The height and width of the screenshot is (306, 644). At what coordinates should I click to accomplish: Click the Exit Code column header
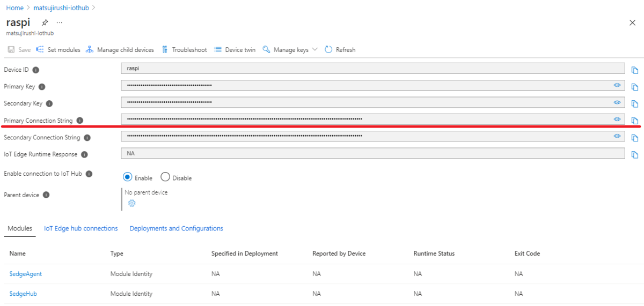click(x=527, y=253)
